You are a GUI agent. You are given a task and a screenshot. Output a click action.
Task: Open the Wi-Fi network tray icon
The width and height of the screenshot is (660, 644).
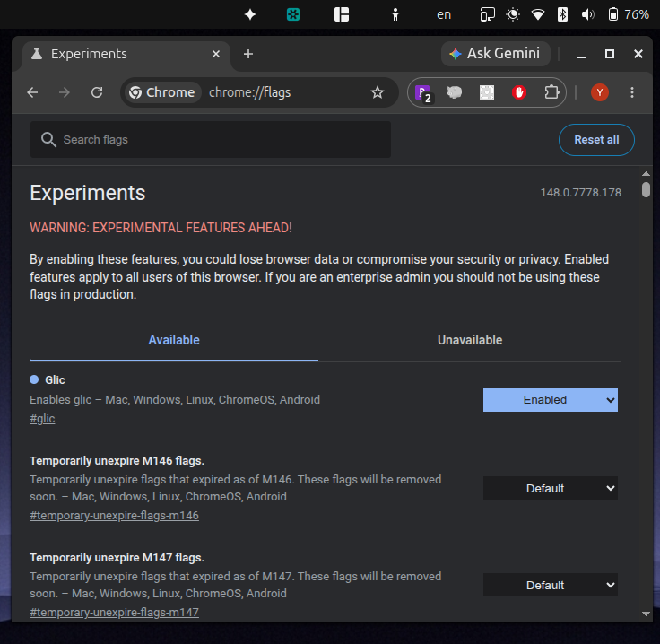(537, 14)
